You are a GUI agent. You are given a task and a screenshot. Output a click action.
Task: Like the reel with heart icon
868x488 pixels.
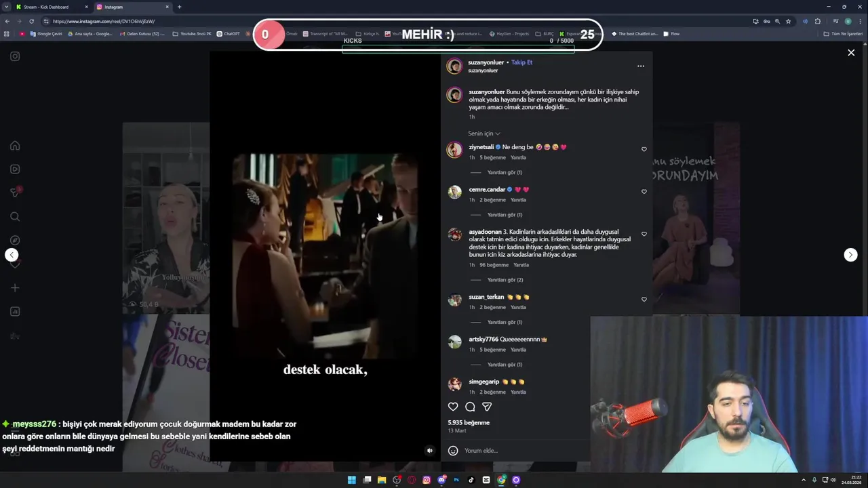click(453, 407)
